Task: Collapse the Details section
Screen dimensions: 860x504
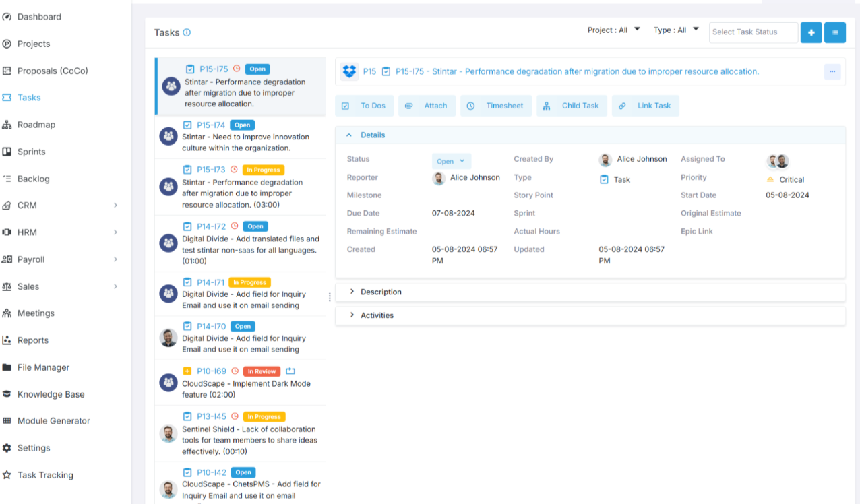Action: point(349,135)
